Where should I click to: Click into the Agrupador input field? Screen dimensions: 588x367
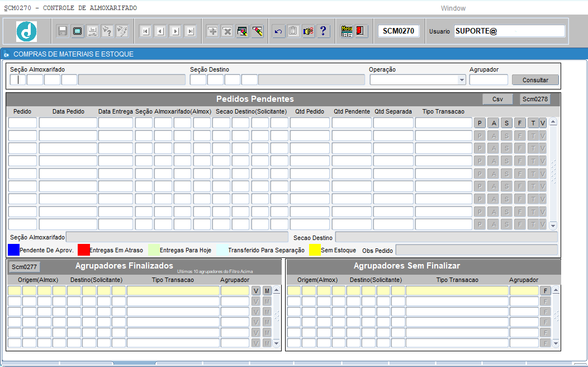click(x=489, y=80)
